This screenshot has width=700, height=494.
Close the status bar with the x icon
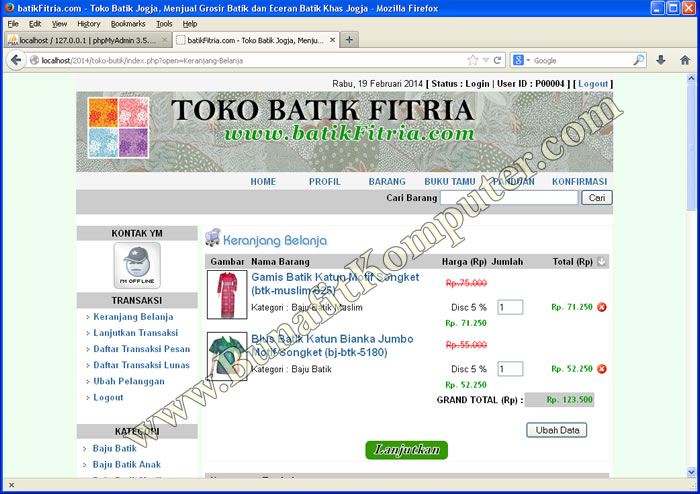11,485
